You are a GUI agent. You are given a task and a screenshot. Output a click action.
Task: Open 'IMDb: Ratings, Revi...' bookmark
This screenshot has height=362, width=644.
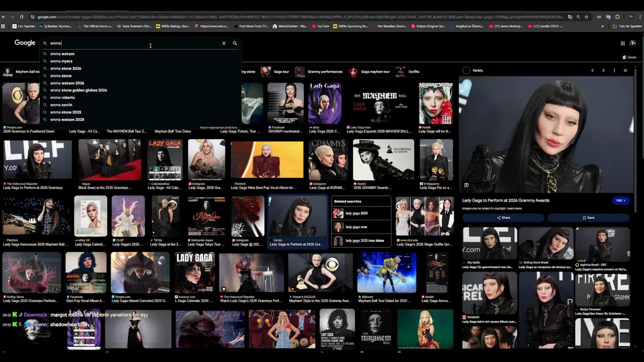point(173,26)
